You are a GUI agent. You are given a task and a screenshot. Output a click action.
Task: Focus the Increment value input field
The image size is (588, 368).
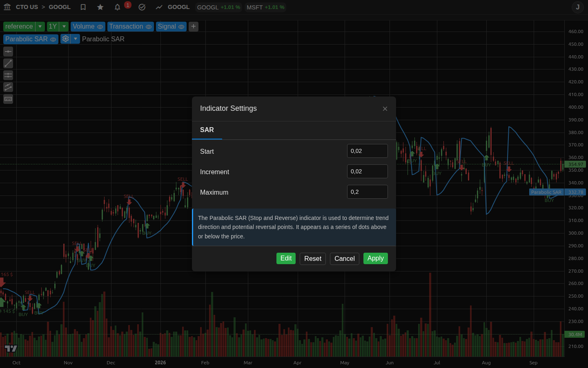(x=367, y=171)
